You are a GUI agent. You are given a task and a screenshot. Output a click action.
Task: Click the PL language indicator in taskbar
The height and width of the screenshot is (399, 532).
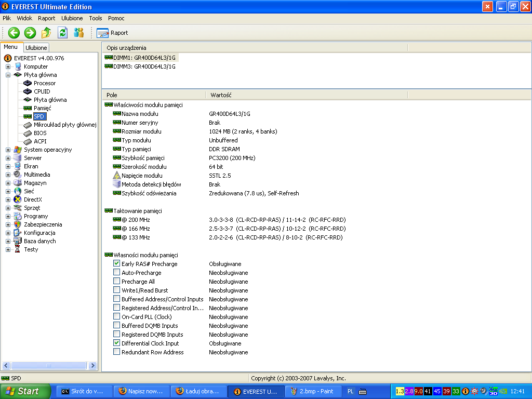(x=351, y=391)
